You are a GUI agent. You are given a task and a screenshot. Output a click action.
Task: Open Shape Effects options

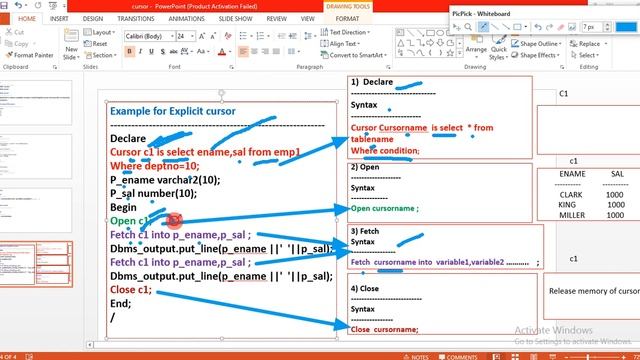535,55
